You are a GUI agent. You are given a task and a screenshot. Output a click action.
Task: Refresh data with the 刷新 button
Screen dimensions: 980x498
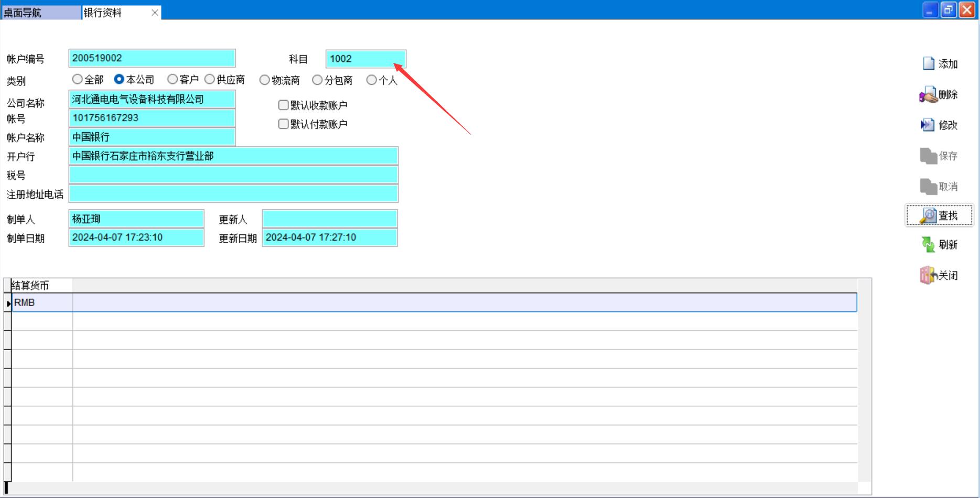939,245
